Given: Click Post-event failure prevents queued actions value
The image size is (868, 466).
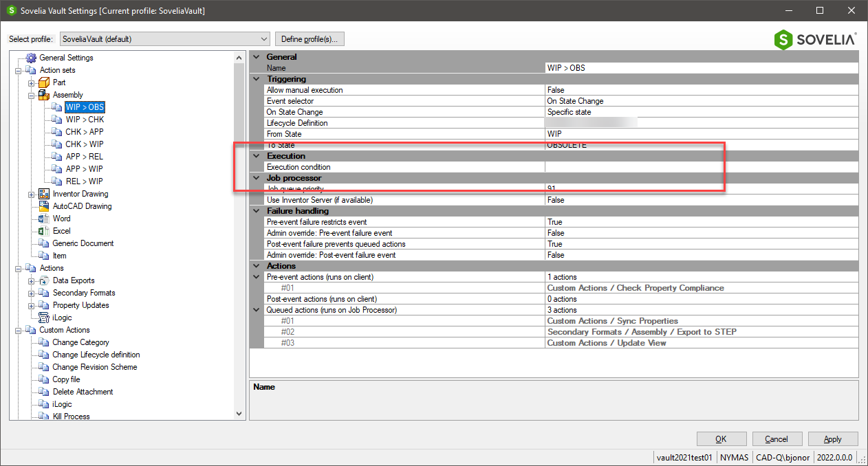Looking at the screenshot, I should click(702, 244).
